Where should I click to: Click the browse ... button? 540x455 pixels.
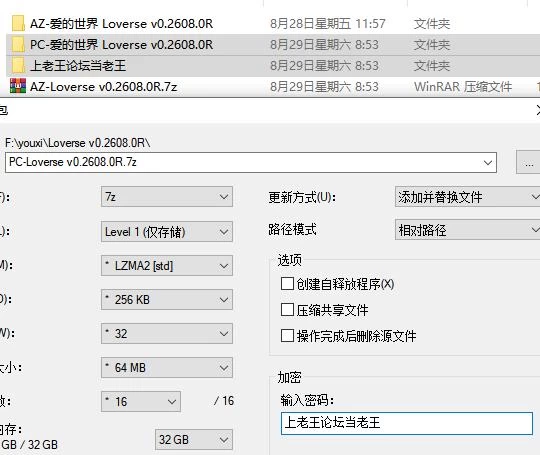coord(528,162)
